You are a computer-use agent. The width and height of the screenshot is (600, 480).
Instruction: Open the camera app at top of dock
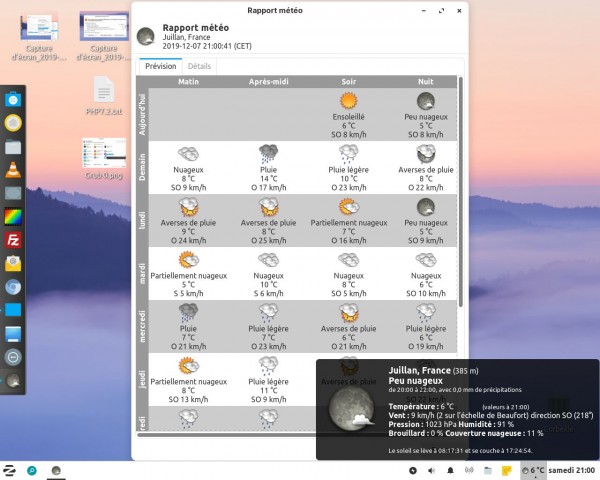(x=13, y=100)
